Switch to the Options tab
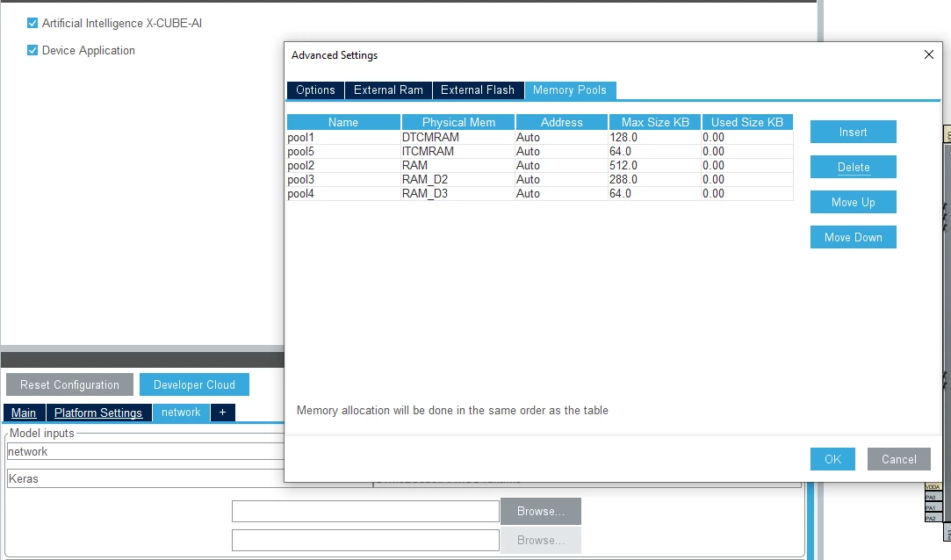951x560 pixels. pyautogui.click(x=315, y=90)
